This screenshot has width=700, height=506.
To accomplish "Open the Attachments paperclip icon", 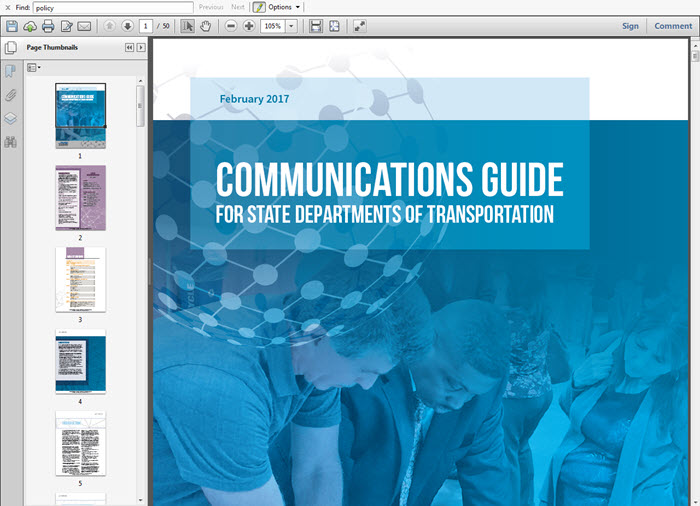I will point(10,95).
